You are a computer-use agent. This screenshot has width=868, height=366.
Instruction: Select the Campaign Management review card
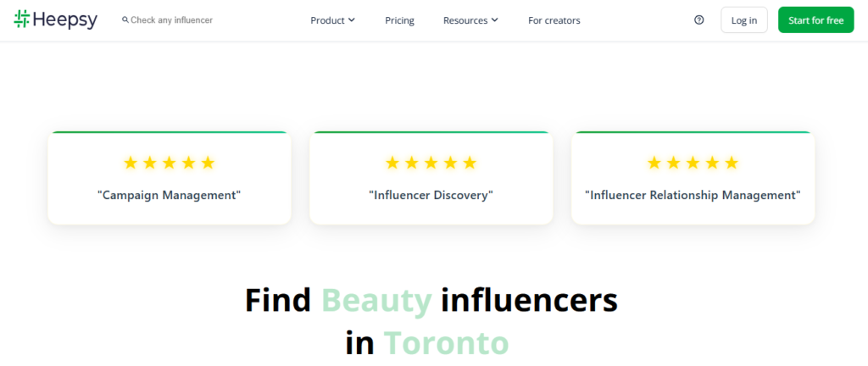(x=169, y=179)
